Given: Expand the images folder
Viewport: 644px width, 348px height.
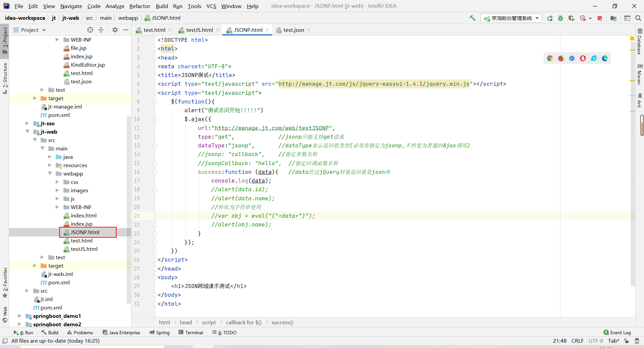Looking at the screenshot, I should coord(57,190).
